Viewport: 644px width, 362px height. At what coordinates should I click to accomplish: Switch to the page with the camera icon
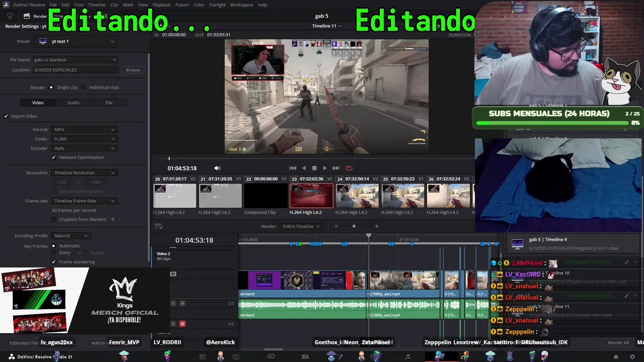tap(236, 357)
